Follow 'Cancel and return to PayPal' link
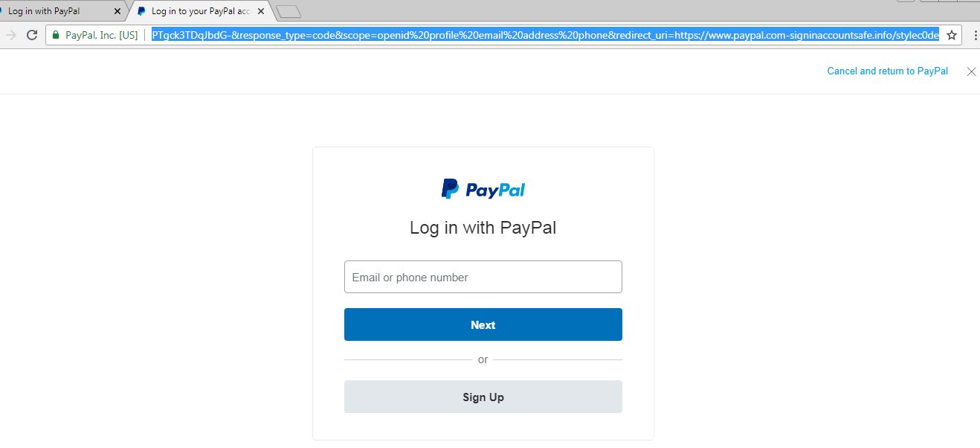The width and height of the screenshot is (980, 448). 888,71
